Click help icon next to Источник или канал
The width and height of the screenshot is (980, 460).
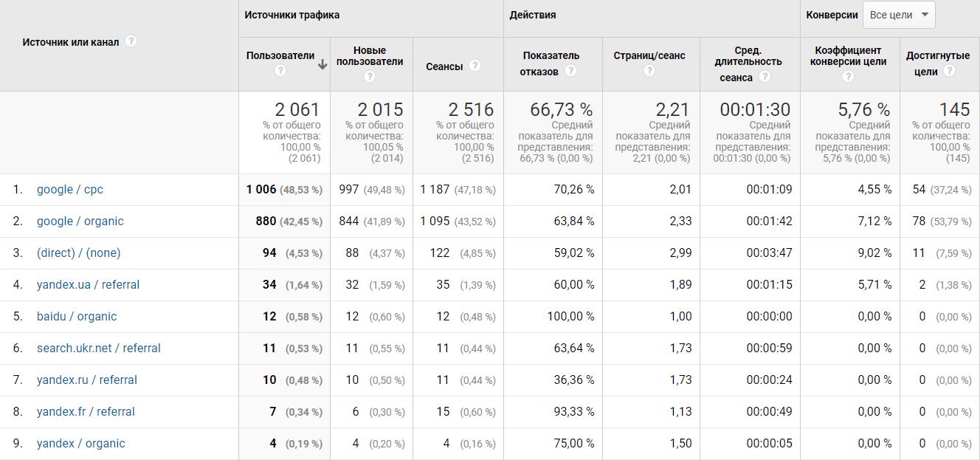point(131,41)
